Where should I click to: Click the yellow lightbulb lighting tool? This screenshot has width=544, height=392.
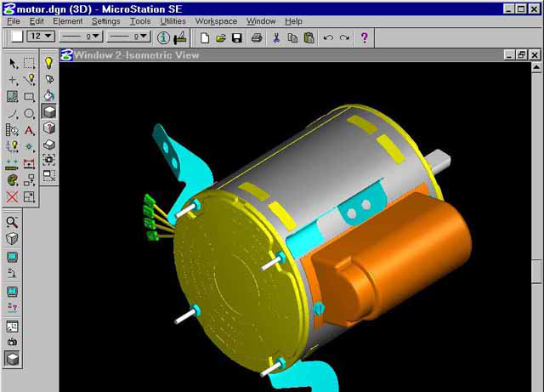coord(49,63)
